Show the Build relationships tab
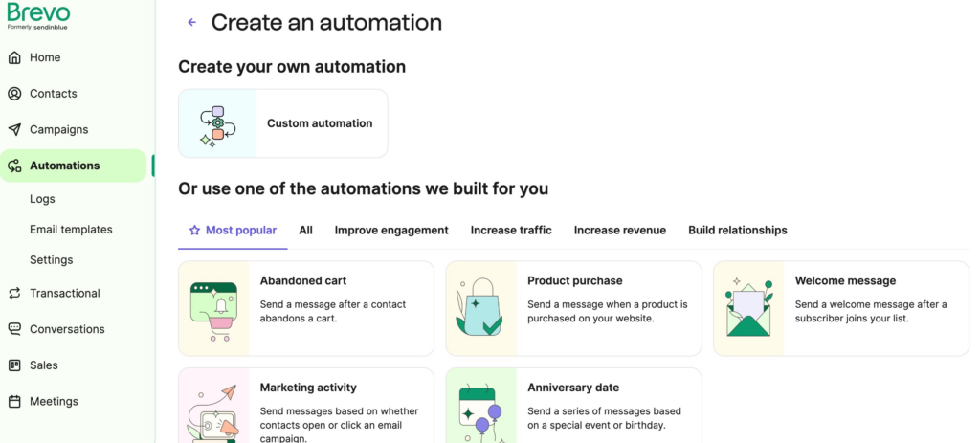 [737, 231]
